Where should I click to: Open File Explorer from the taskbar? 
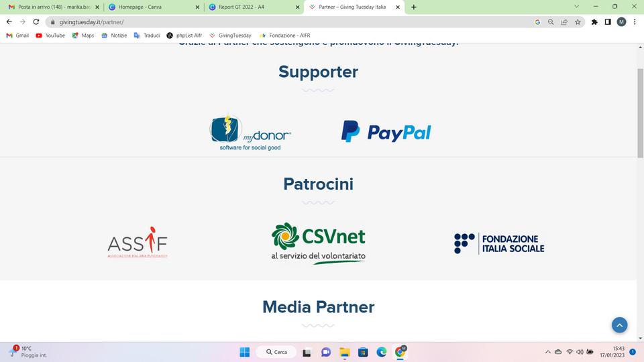(x=344, y=352)
